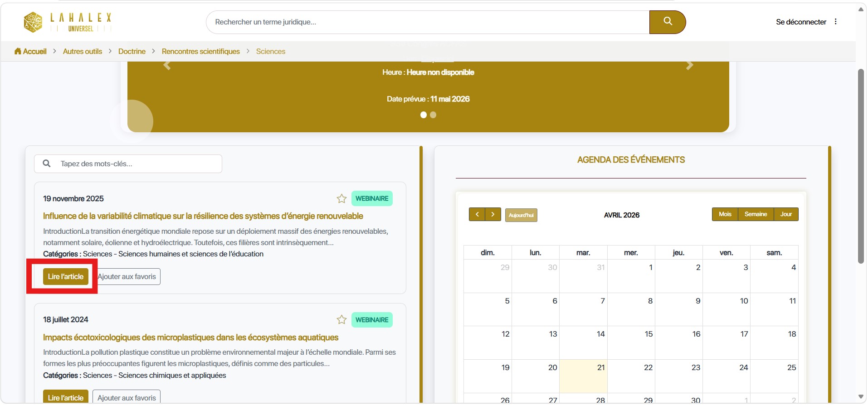Click the scrollbar down arrow
Viewport: 868px width, 405px height.
(x=861, y=397)
